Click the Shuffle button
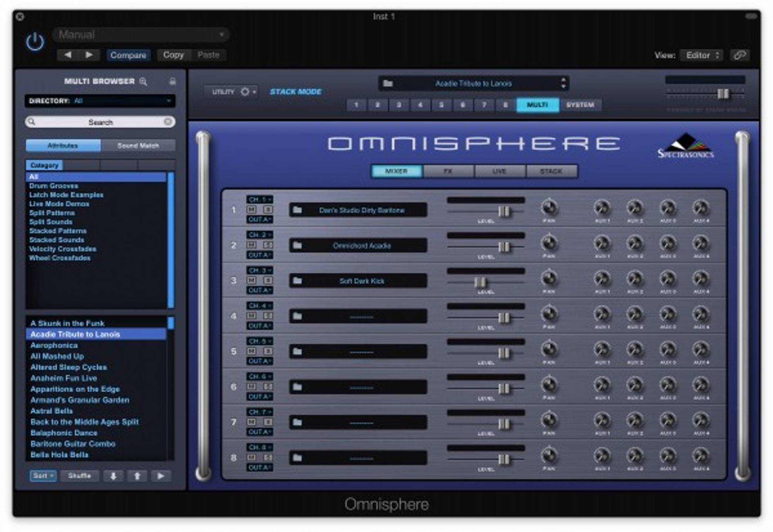The height and width of the screenshot is (532, 773). (x=79, y=476)
